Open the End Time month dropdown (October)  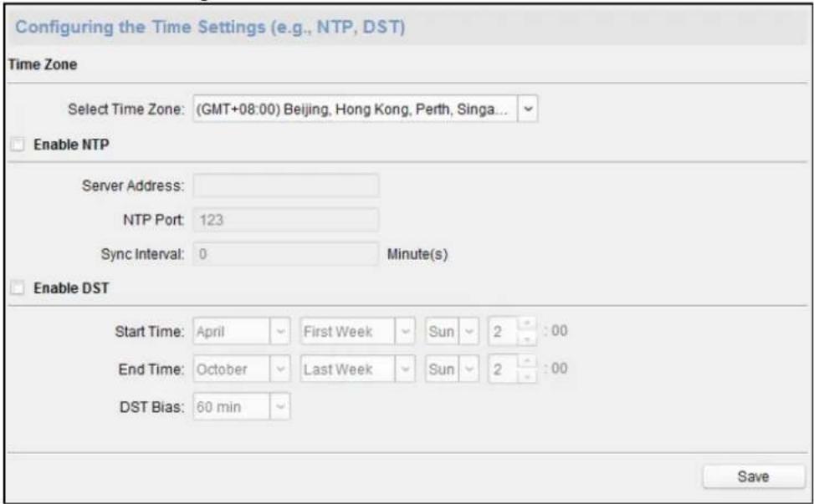pos(242,369)
